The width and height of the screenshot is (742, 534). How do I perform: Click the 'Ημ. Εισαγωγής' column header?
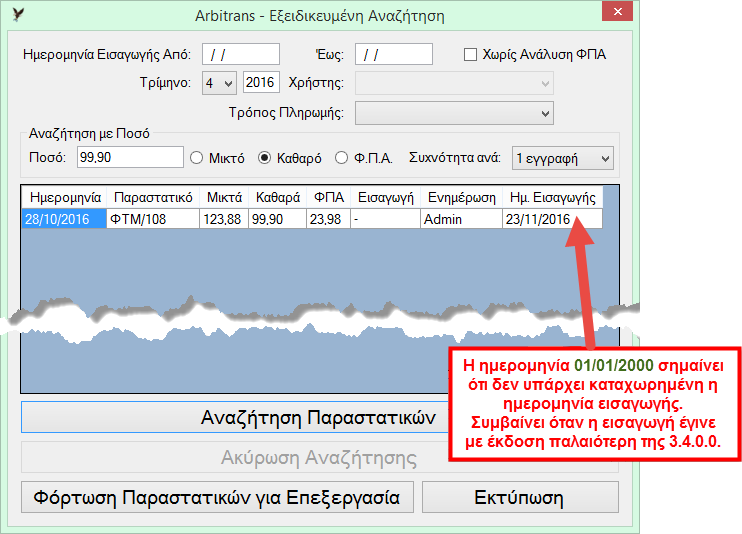point(553,197)
